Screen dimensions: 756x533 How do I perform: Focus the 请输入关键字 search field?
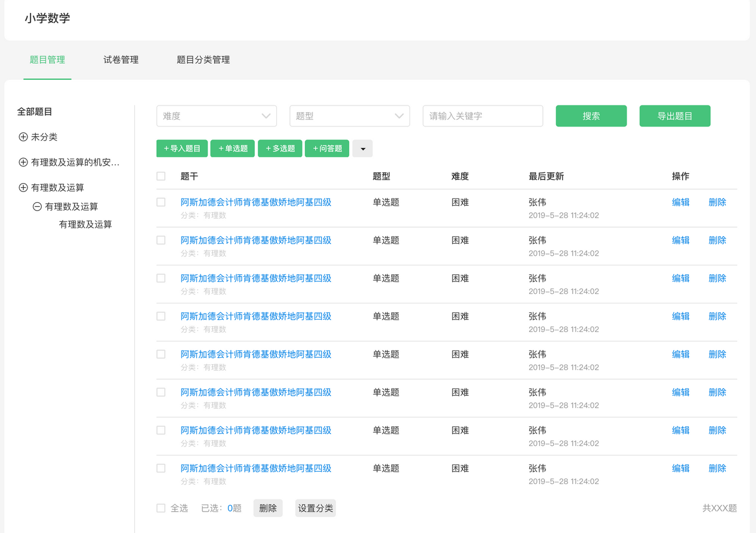[x=483, y=116]
